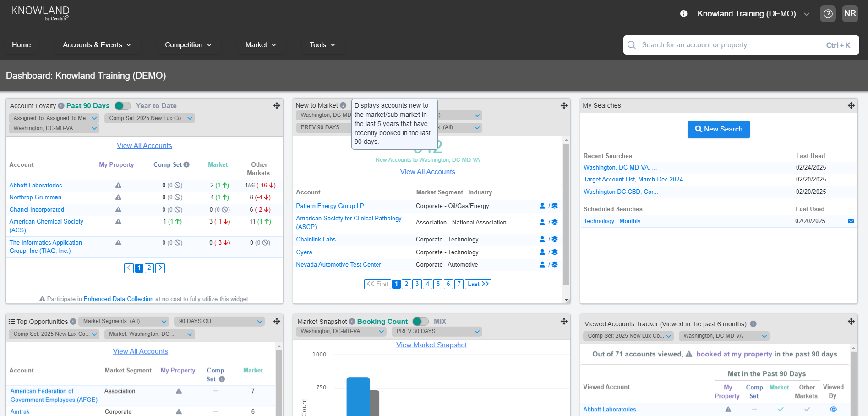Image resolution: width=868 pixels, height=416 pixels.
Task: Click the move handle on Top Opportunities widget
Action: 277,322
